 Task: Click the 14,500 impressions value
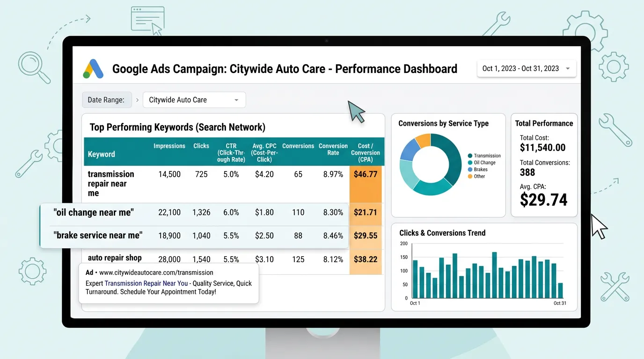[169, 174]
